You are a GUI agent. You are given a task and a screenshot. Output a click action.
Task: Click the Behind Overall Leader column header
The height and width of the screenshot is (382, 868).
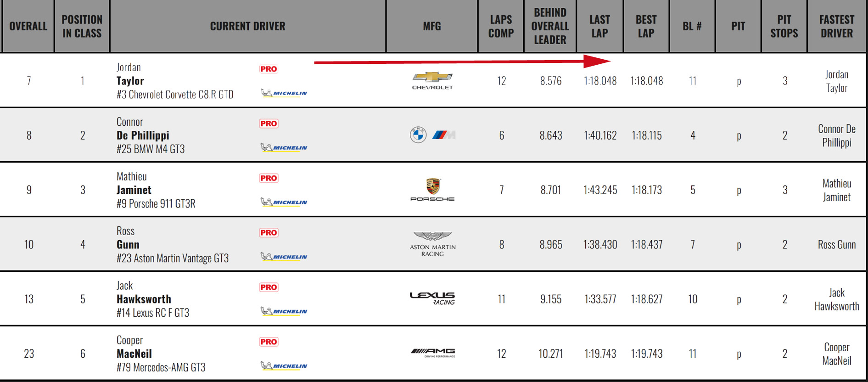coord(550,26)
